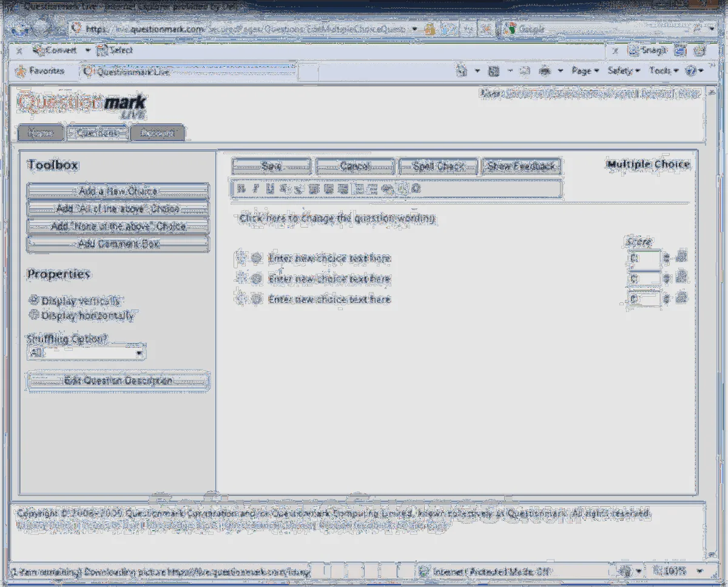The width and height of the screenshot is (728, 587).
Task: Delete the first choice using its icon
Action: point(681,257)
